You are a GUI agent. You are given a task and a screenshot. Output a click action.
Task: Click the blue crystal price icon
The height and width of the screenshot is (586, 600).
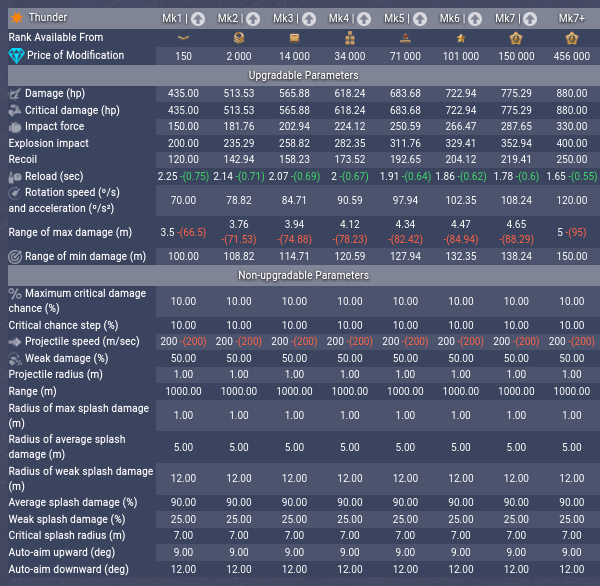[x=16, y=56]
